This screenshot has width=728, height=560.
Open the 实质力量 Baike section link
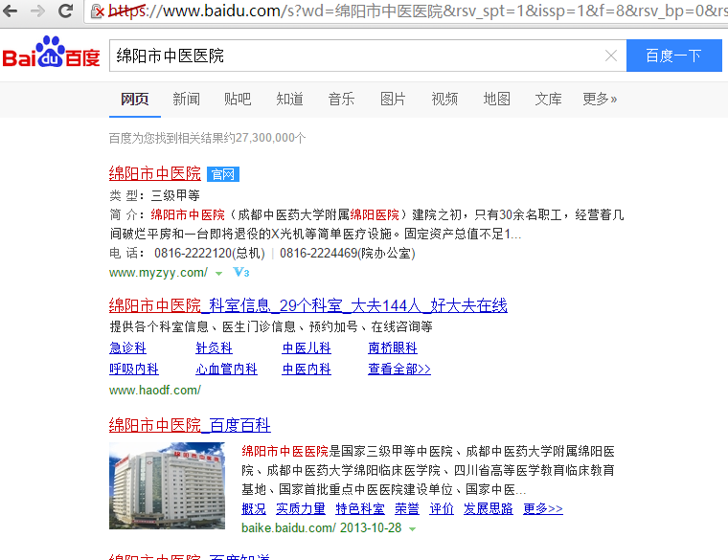click(301, 509)
